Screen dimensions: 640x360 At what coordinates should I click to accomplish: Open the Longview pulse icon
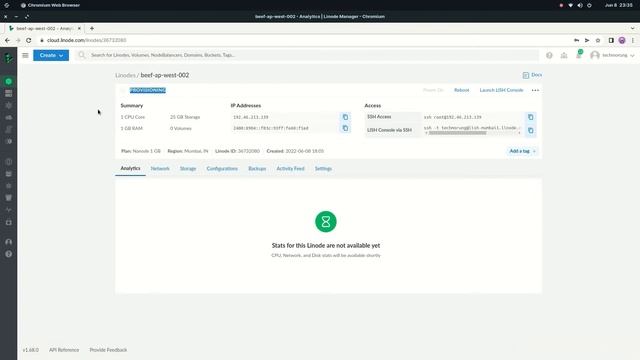click(9, 210)
